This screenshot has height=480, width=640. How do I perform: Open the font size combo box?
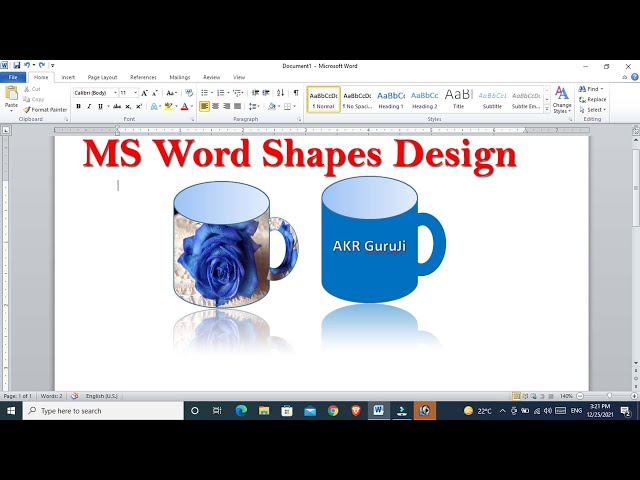(129, 93)
